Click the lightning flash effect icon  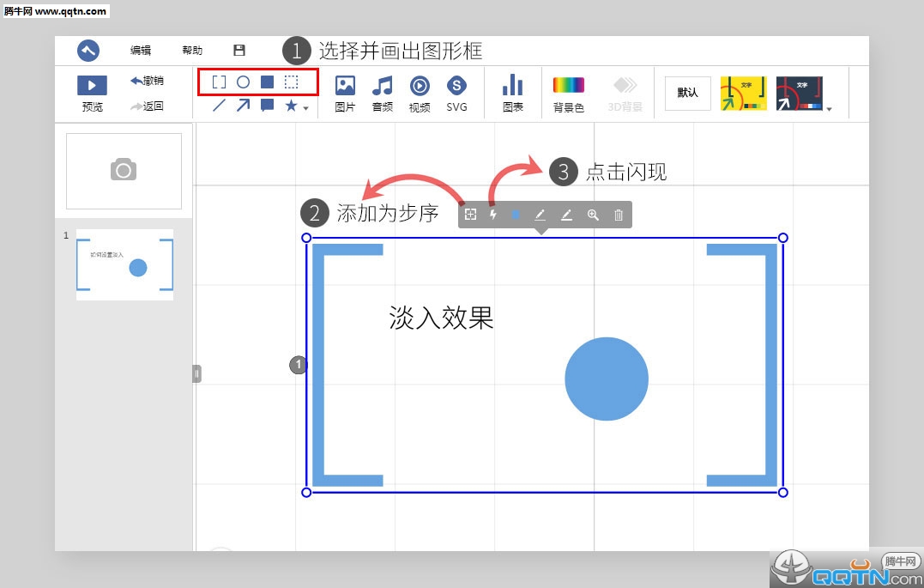[493, 215]
